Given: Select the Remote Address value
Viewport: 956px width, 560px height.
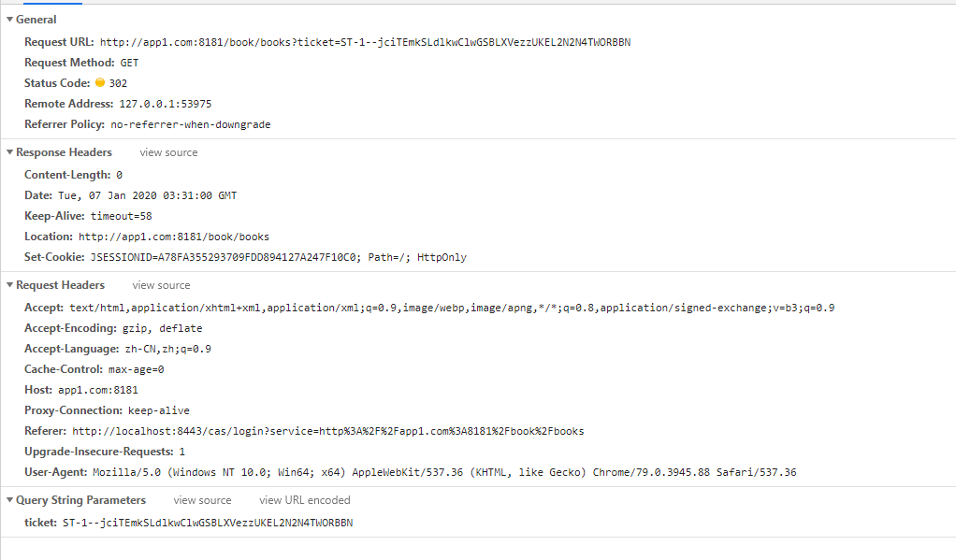Looking at the screenshot, I should tap(166, 104).
